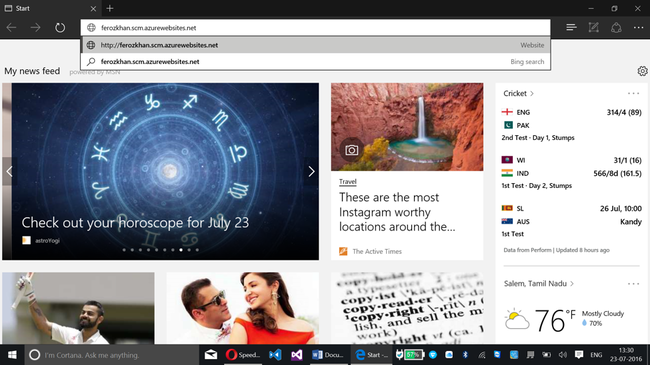The height and width of the screenshot is (365, 650).
Task: Open the couple in sunglasses thumbnail article
Action: [x=243, y=308]
